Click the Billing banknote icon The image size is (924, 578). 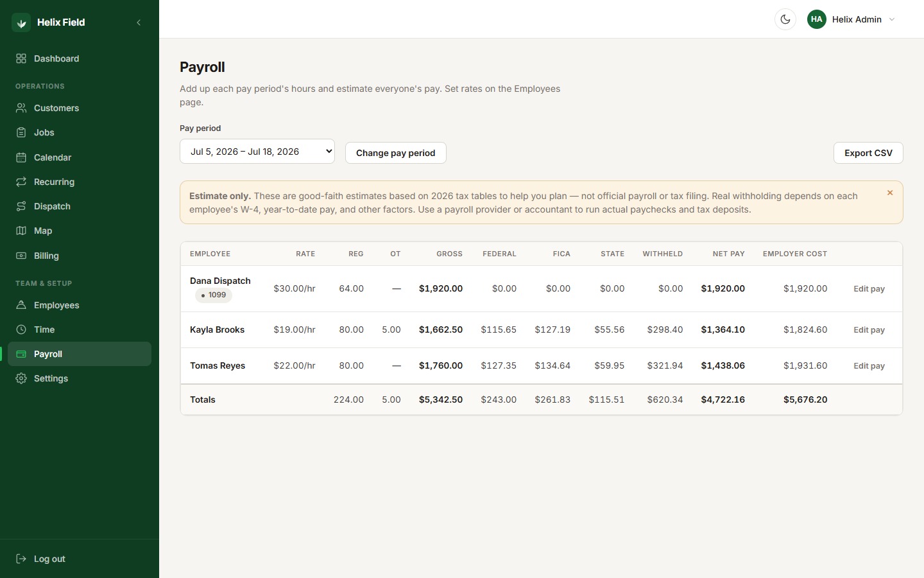click(21, 256)
